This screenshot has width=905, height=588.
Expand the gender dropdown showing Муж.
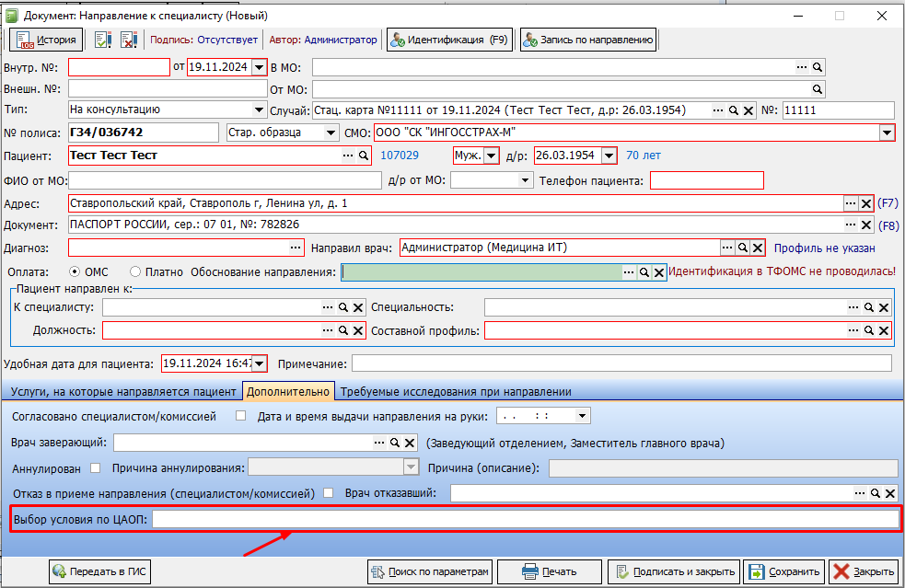click(x=492, y=156)
